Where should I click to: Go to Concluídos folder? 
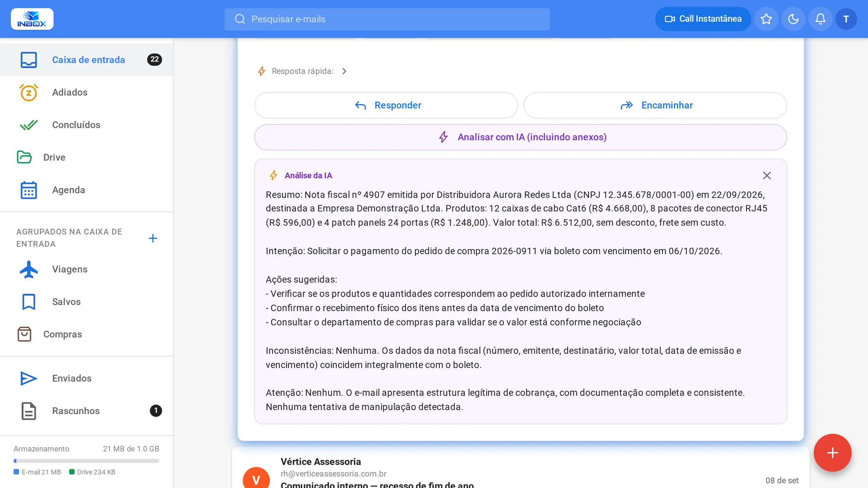(x=87, y=125)
